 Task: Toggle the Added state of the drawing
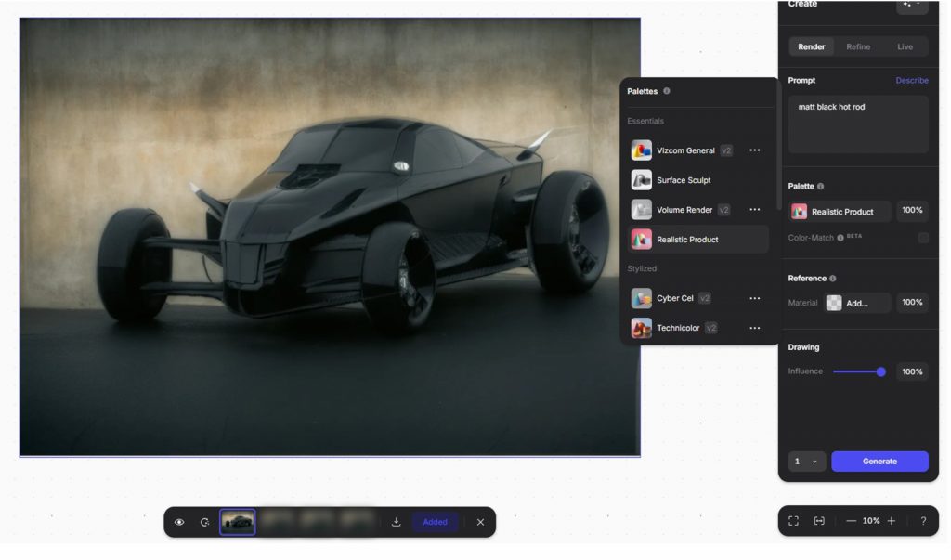coord(435,522)
